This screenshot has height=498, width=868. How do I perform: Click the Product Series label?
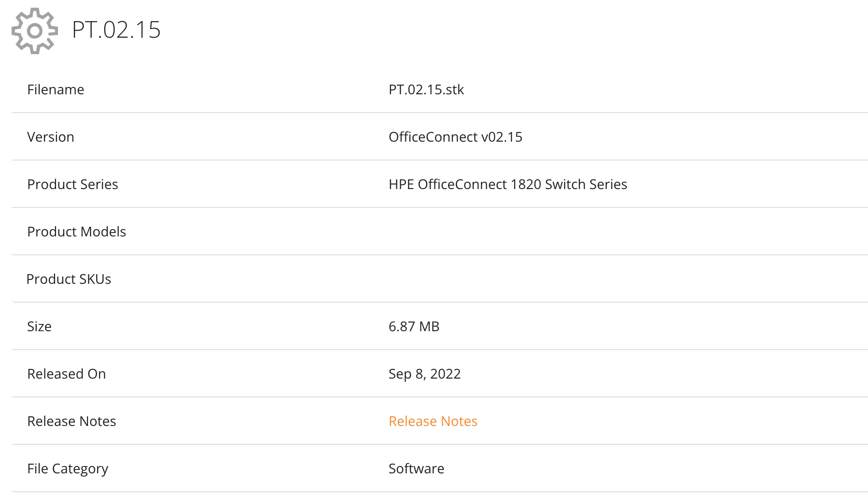(x=72, y=184)
